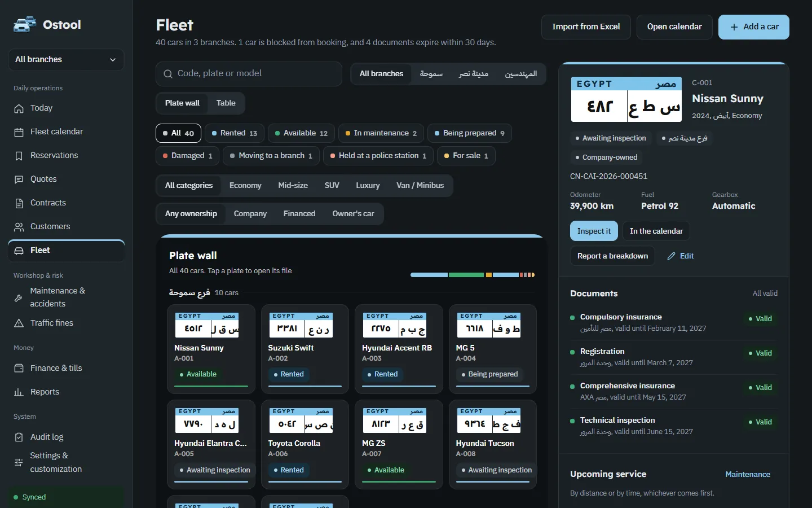Viewport: 812px width, 508px height.
Task: Click the Import from Excel button
Action: tap(586, 27)
